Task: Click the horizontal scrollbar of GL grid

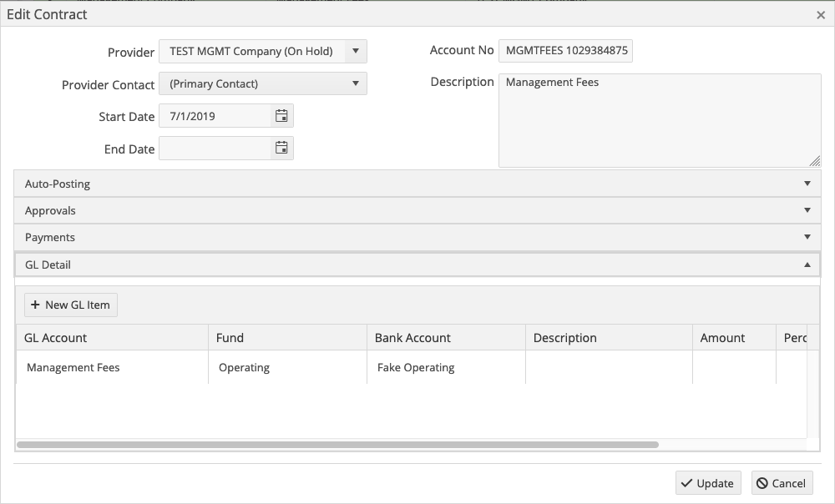Action: [x=337, y=445]
